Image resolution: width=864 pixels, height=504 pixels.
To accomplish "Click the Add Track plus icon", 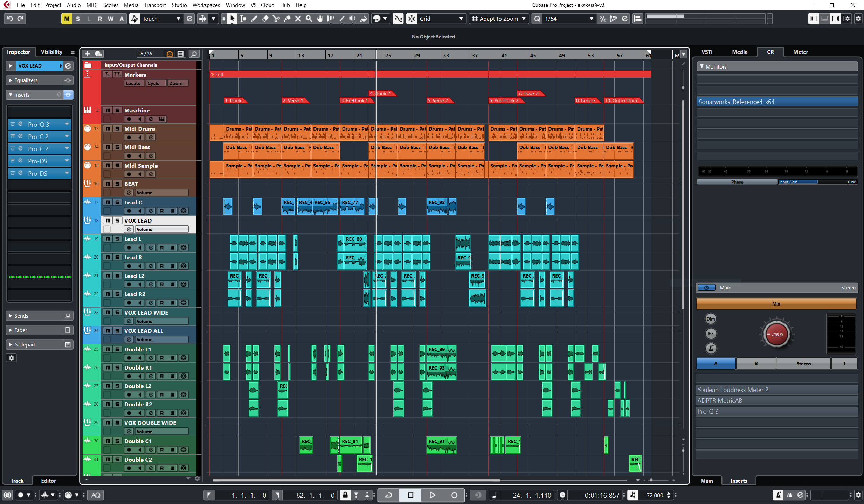I will 88,54.
